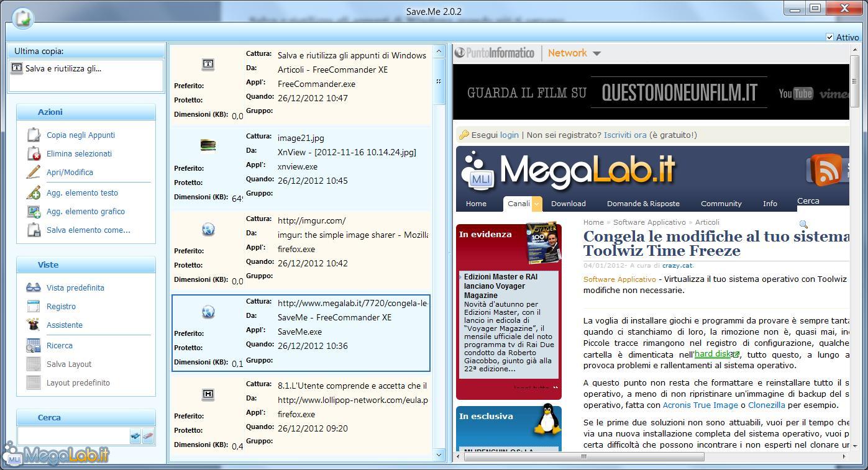
Task: Click the Registro view link
Action: click(x=61, y=307)
